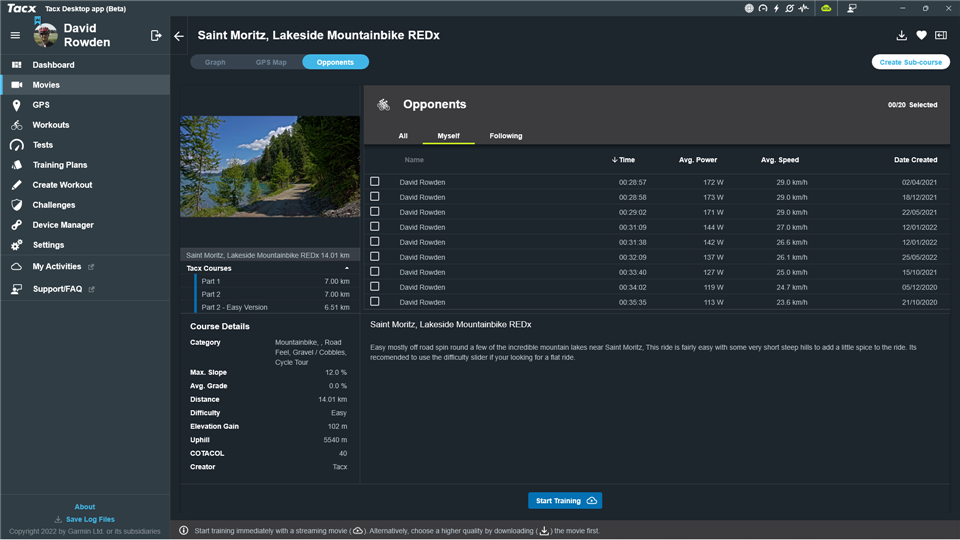Viewport: 960px width, 540px height.
Task: Click the cadence sensor status icon
Action: pos(790,9)
